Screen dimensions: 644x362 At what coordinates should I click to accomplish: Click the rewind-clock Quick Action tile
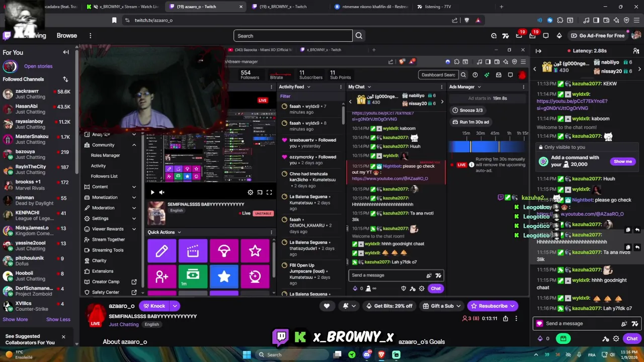click(x=255, y=276)
